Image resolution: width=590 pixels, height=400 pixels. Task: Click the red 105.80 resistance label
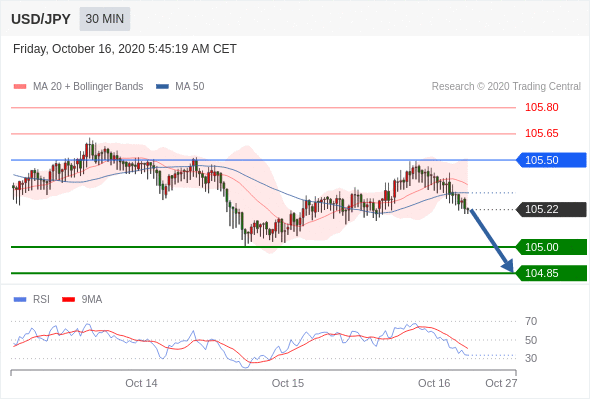(x=541, y=107)
